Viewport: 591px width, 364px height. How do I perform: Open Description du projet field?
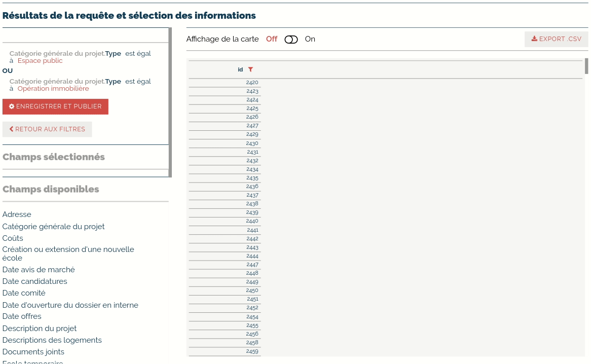click(x=40, y=329)
